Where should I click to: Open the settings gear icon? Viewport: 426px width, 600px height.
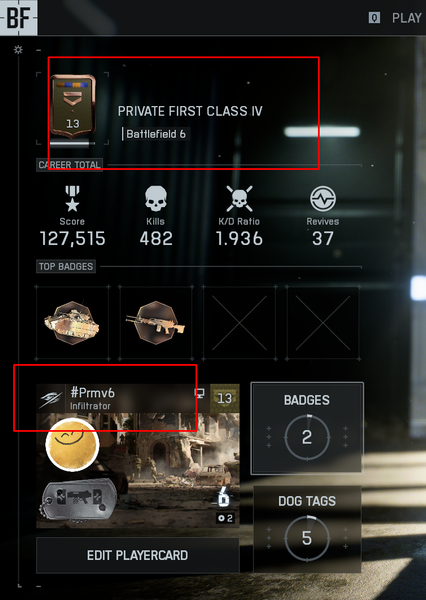pyautogui.click(x=18, y=50)
